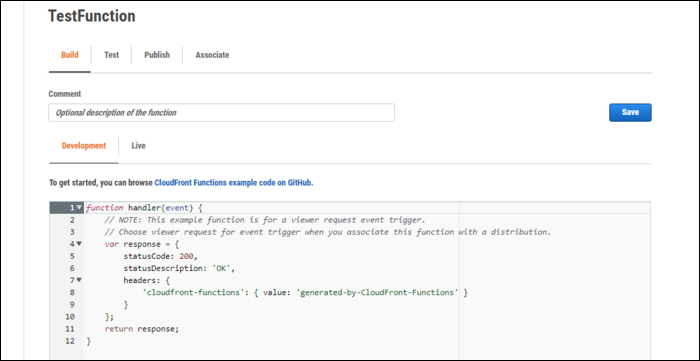Collapse the handler function fold arrow on line 1
Screen dimensions: 700x361
coord(79,207)
